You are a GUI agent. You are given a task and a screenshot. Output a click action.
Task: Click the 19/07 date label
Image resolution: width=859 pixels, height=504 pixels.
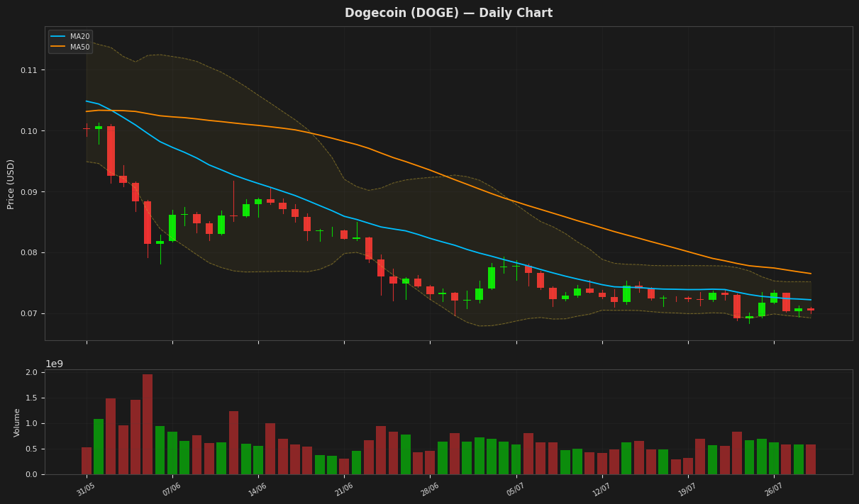687,489
